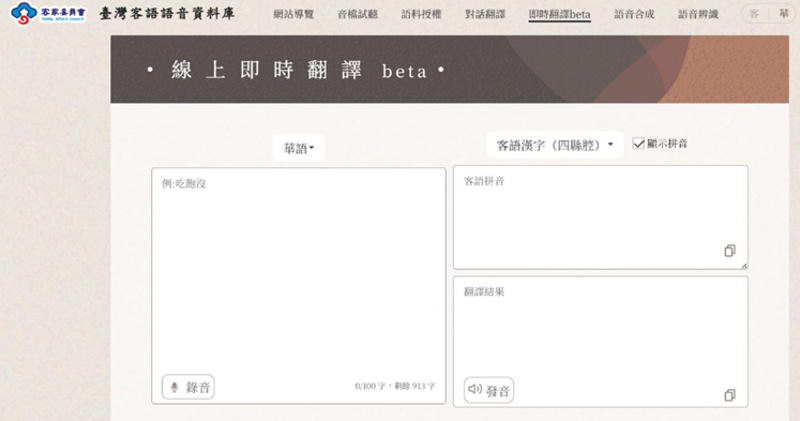Switch site language to 華
The height and width of the screenshot is (421, 800).
point(782,15)
